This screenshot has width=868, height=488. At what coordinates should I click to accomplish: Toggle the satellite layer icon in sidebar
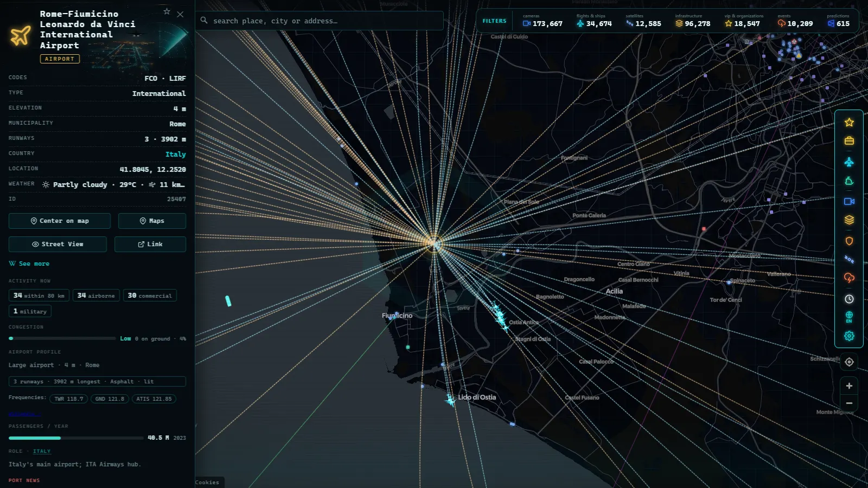pos(849,259)
